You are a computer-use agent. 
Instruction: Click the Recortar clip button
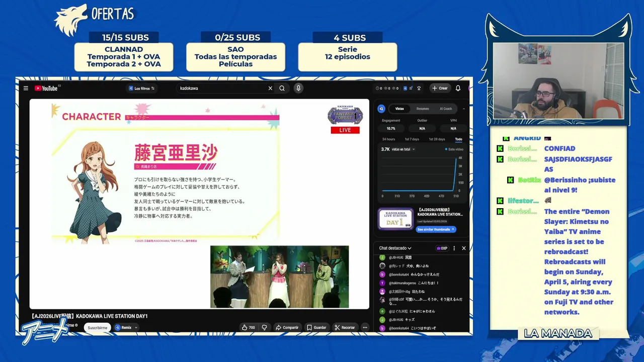tap(345, 327)
